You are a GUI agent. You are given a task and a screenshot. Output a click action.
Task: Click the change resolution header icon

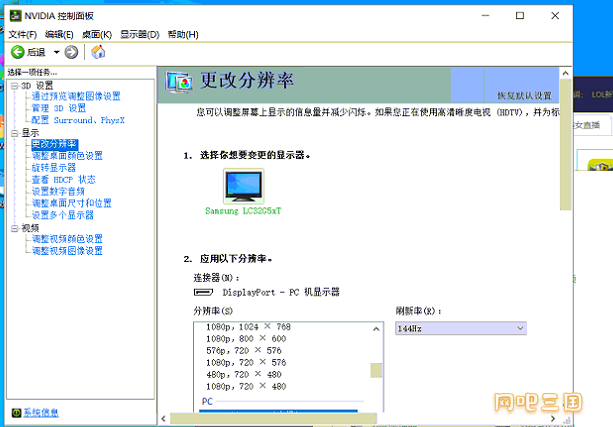point(179,82)
